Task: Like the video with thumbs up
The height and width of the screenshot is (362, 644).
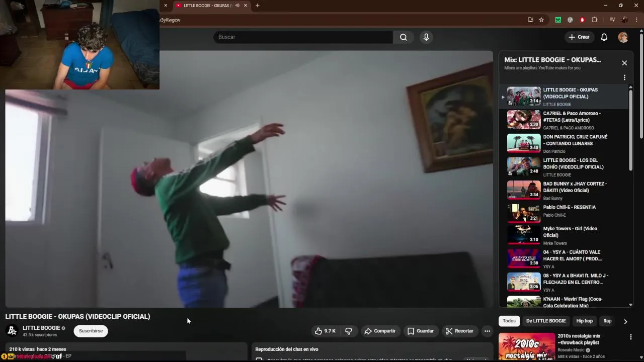Action: coord(325,331)
